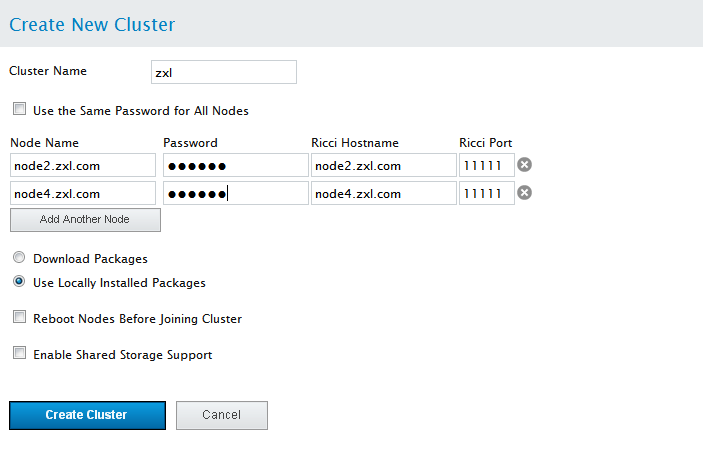
Task: Click the Password field for node4.zxl.com
Action: [x=236, y=193]
